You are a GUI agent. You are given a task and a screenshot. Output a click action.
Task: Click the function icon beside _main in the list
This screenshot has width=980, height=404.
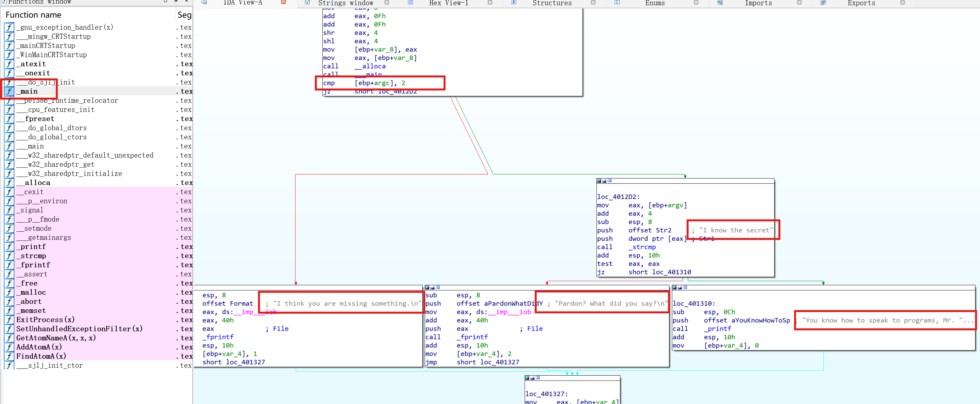point(9,91)
